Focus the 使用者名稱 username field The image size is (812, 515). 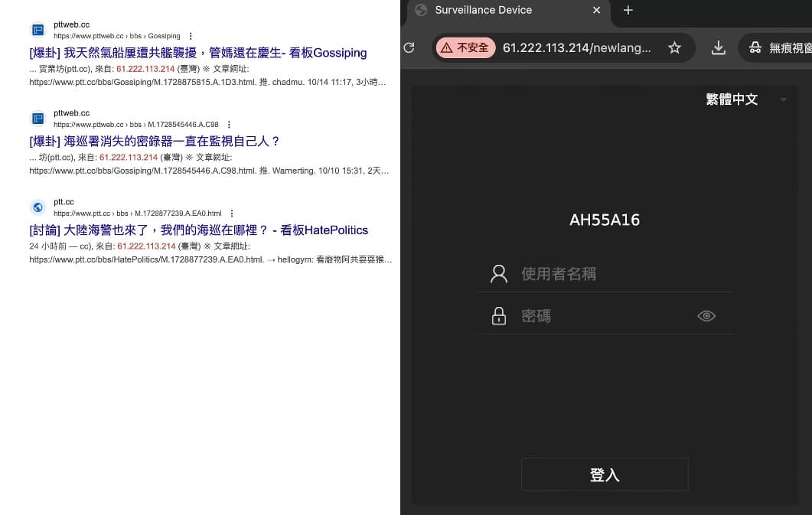pos(605,274)
